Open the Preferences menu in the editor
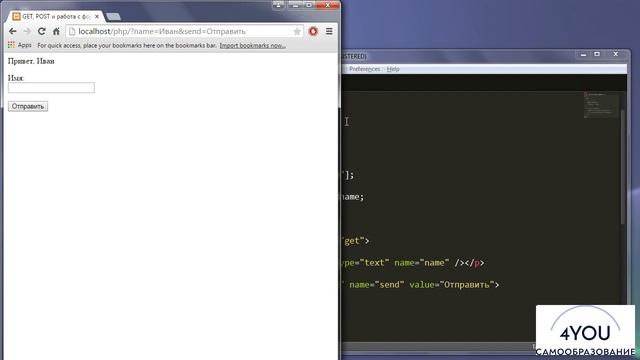The image size is (640, 360). point(364,69)
